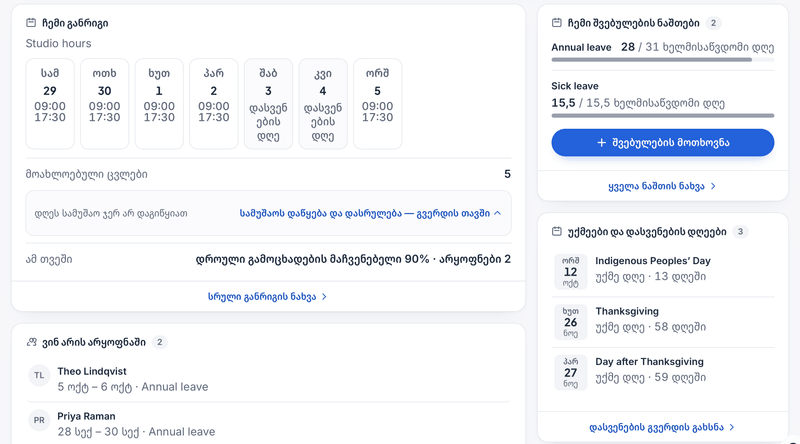Image resolution: width=800 pixels, height=444 pixels.
Task: Click TL avatar of Theo Lindqvist
Action: 39,376
